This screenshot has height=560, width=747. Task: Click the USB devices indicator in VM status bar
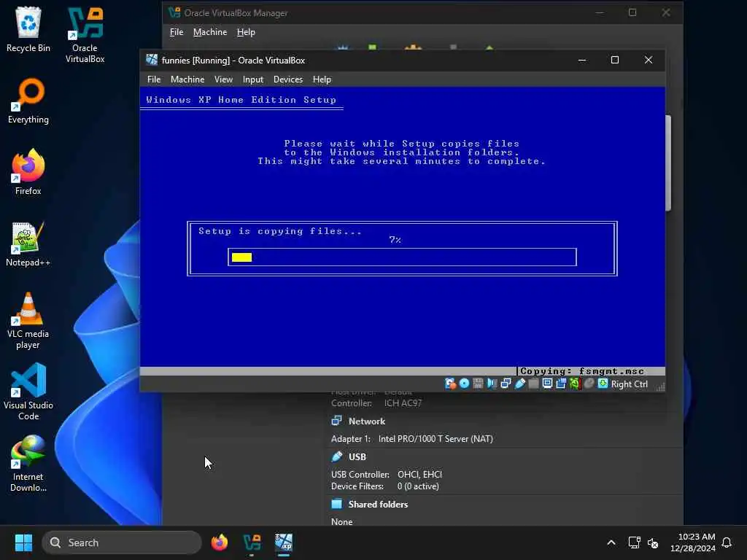tap(519, 384)
